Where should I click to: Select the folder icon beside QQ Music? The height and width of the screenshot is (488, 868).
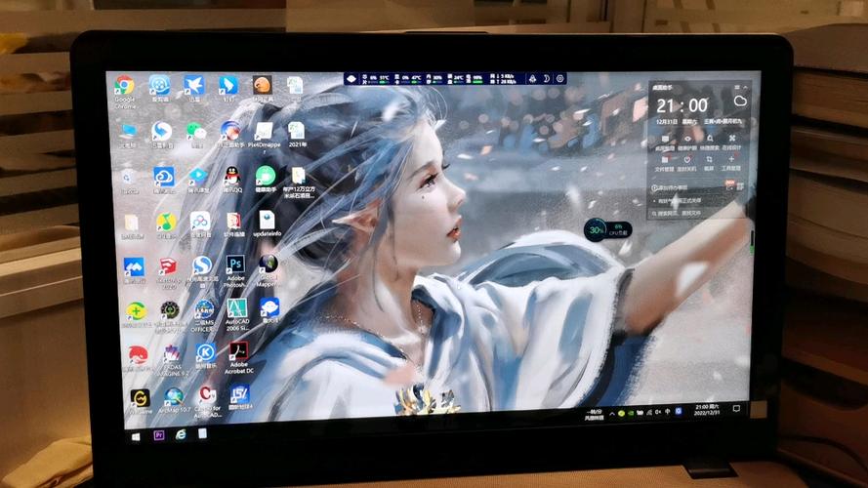coord(131,224)
